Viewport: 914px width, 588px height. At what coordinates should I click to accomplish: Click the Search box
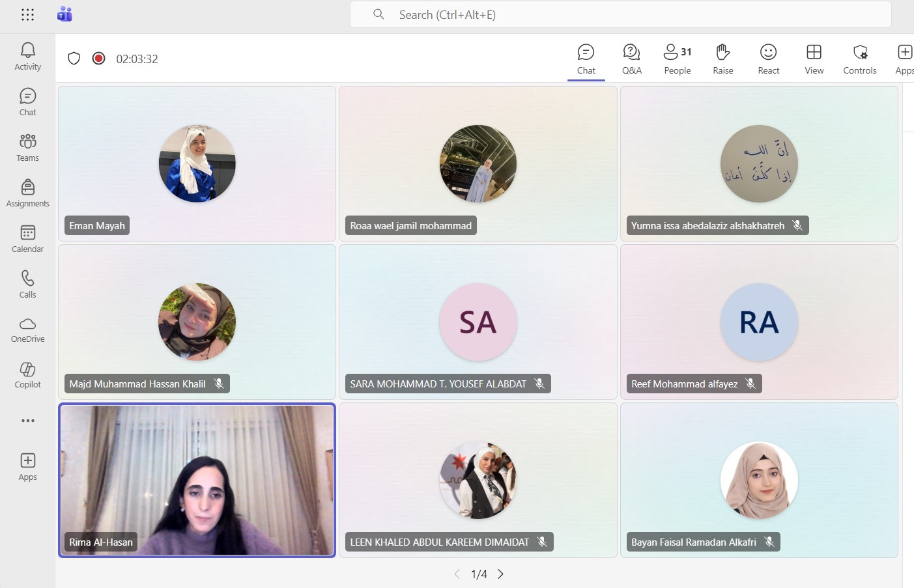click(620, 15)
